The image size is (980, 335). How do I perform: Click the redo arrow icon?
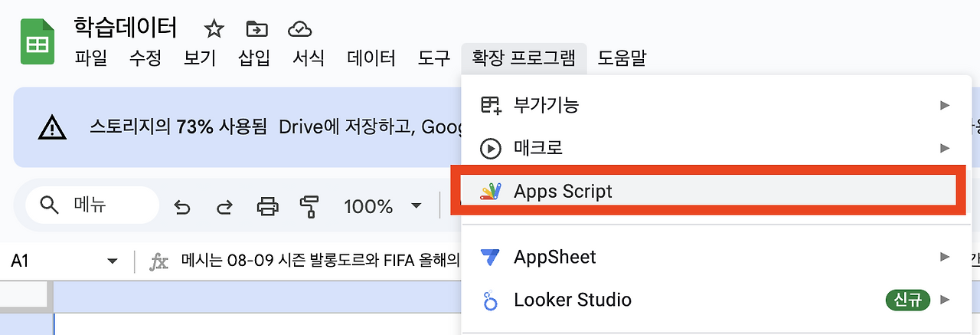(224, 206)
